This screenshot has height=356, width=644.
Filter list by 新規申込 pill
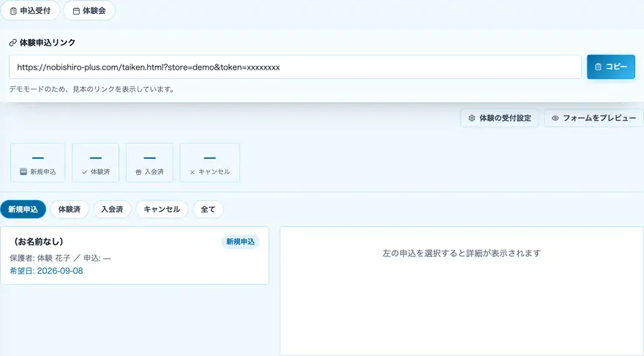coord(23,209)
